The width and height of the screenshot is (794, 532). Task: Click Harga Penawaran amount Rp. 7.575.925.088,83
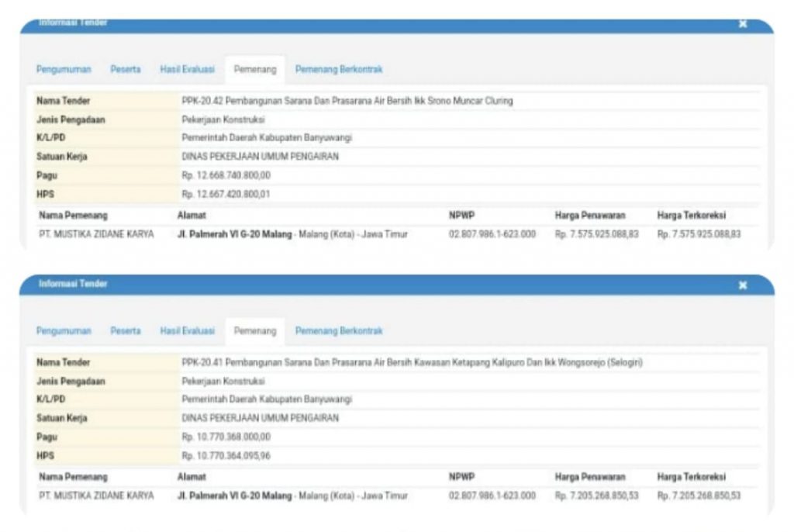[x=596, y=234]
